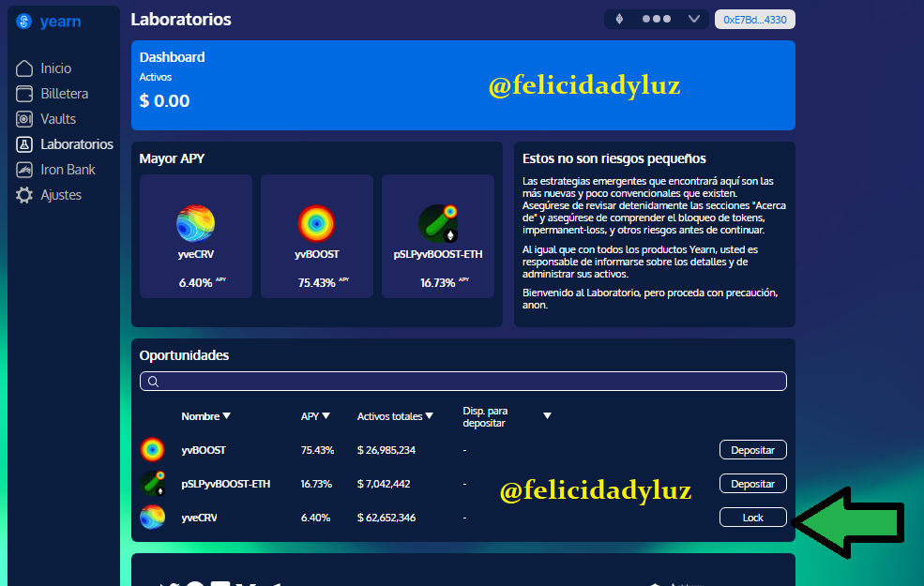Viewport: 924px width, 586px height.
Task: Click the yveCRV token icon in Mayor APY
Action: click(x=196, y=223)
